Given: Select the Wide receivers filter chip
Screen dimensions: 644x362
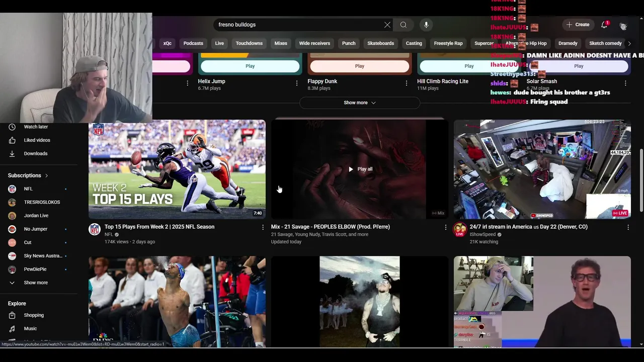Looking at the screenshot, I should click(314, 43).
